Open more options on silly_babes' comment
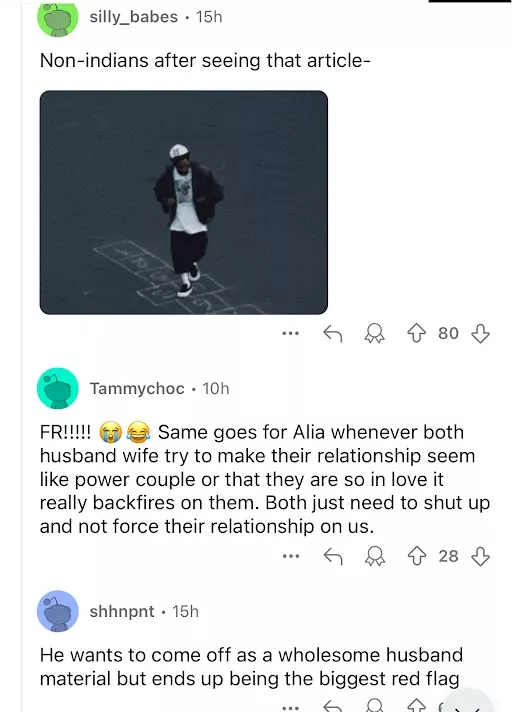512x712 pixels. [x=290, y=334]
